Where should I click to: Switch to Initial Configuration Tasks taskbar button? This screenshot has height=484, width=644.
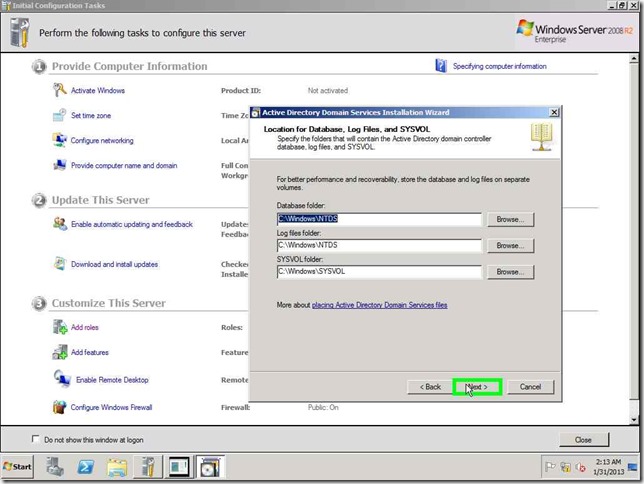tap(148, 467)
